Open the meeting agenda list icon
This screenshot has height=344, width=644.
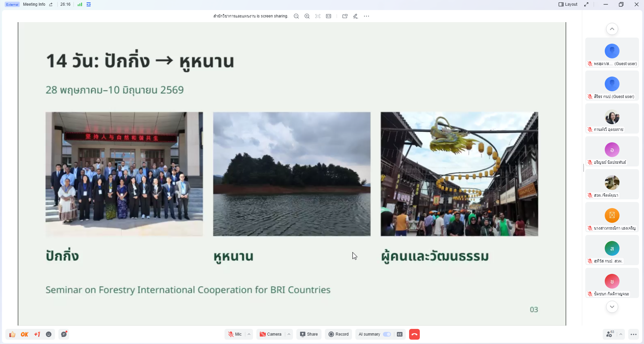pyautogui.click(x=89, y=4)
